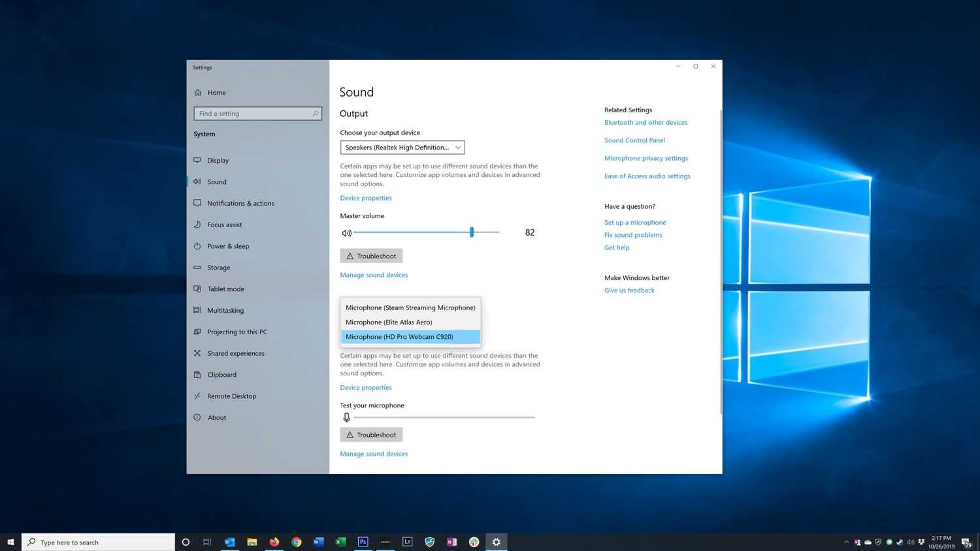Screen dimensions: 980x551
Task: Click the Steam icon in system tray
Action: pos(900,542)
